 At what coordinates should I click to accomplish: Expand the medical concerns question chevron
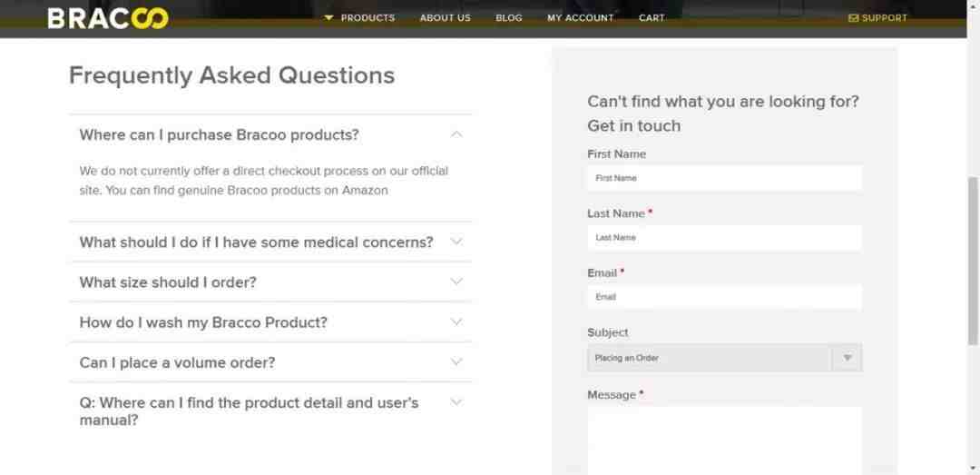[x=456, y=242]
